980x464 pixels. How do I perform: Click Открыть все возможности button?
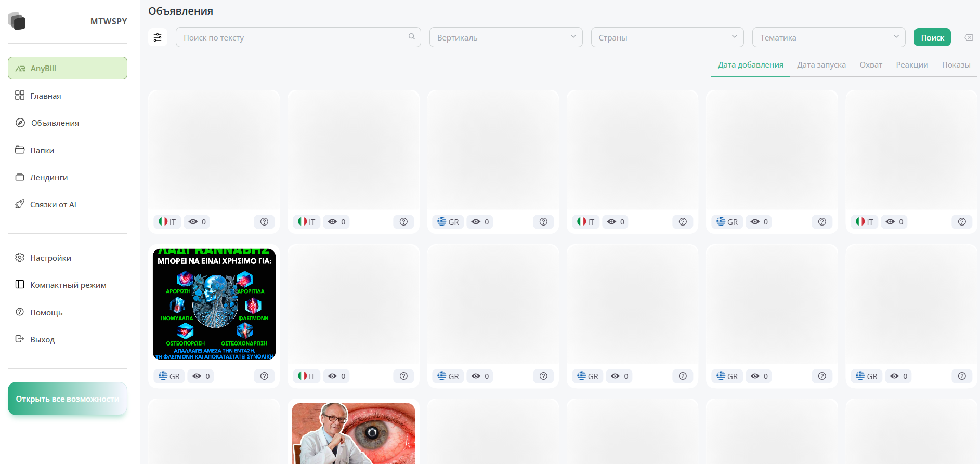tap(68, 399)
